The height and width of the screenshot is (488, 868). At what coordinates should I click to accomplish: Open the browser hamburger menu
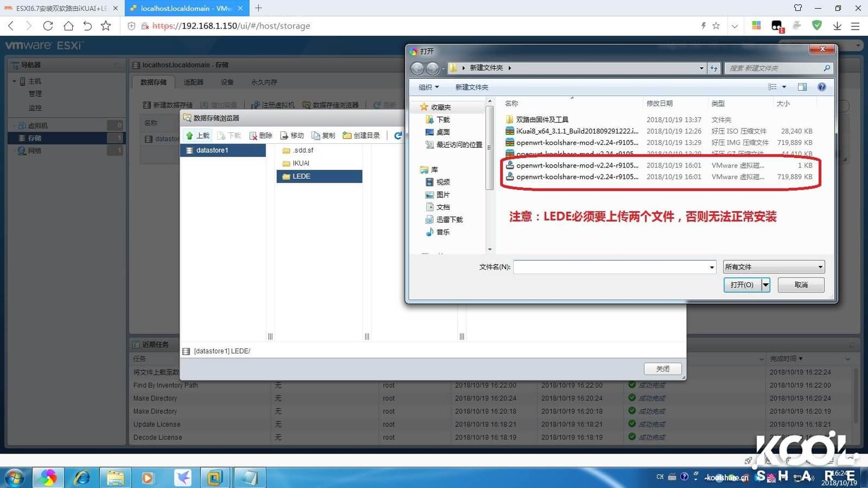[x=855, y=26]
